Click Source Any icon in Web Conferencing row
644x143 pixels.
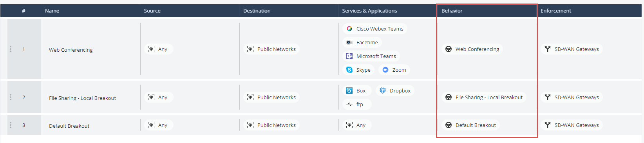click(151, 49)
